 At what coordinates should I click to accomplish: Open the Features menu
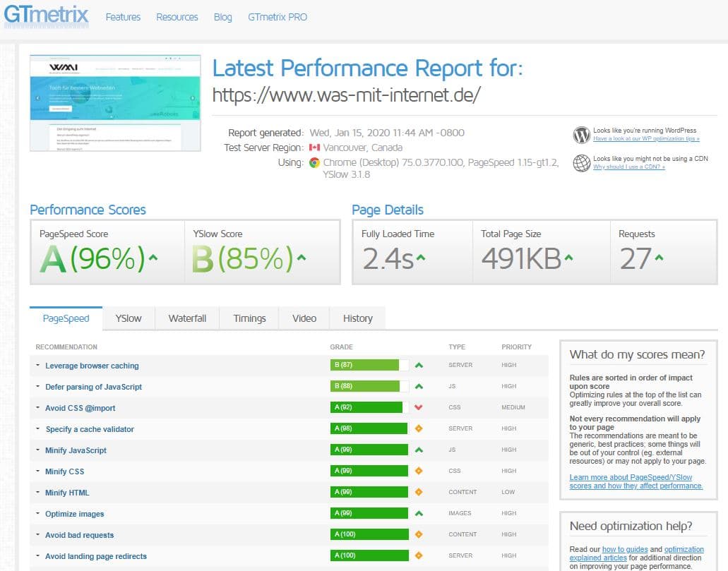pos(123,17)
